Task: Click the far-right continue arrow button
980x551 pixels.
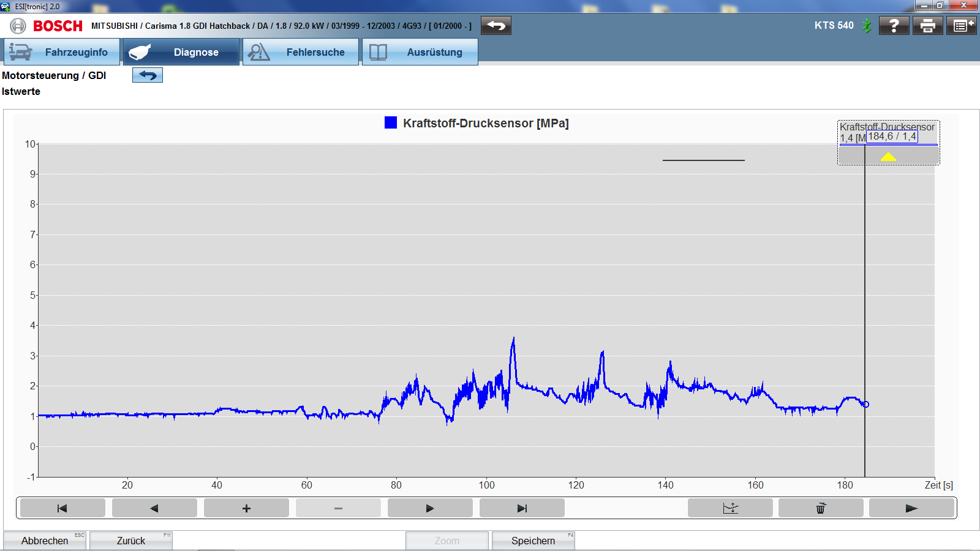Action: [911, 508]
